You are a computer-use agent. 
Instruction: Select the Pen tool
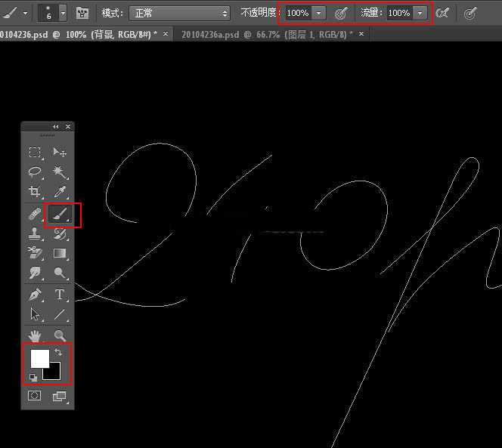click(x=35, y=295)
